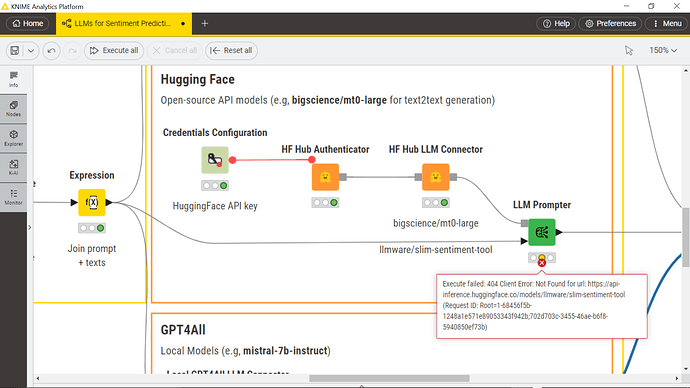Open the Monitor sidebar panel
Image resolution: width=690 pixels, height=388 pixels.
coord(14,197)
